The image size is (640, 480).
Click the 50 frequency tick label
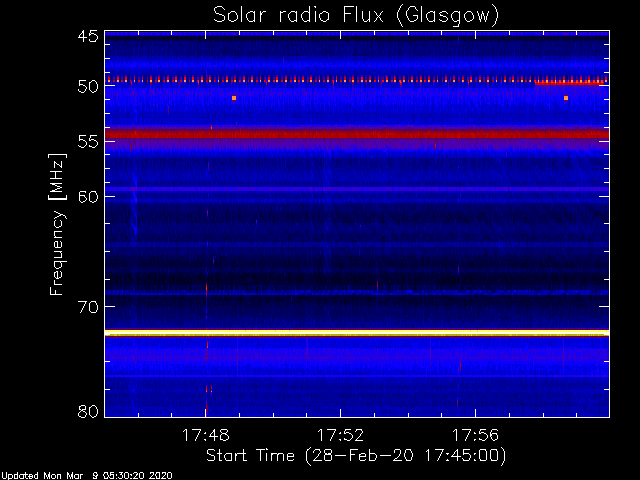[x=88, y=86]
